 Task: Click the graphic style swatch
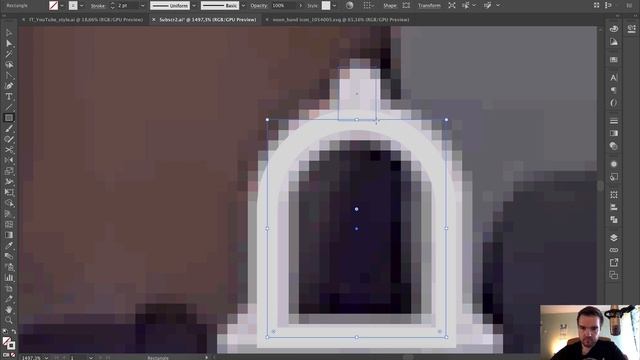coord(326,6)
